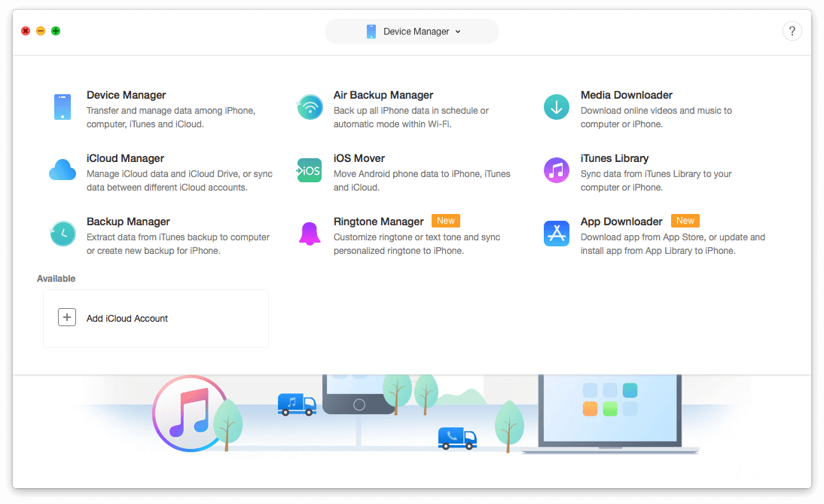Open the iCloud Manager title
Screen dimensions: 824x504
click(x=125, y=158)
